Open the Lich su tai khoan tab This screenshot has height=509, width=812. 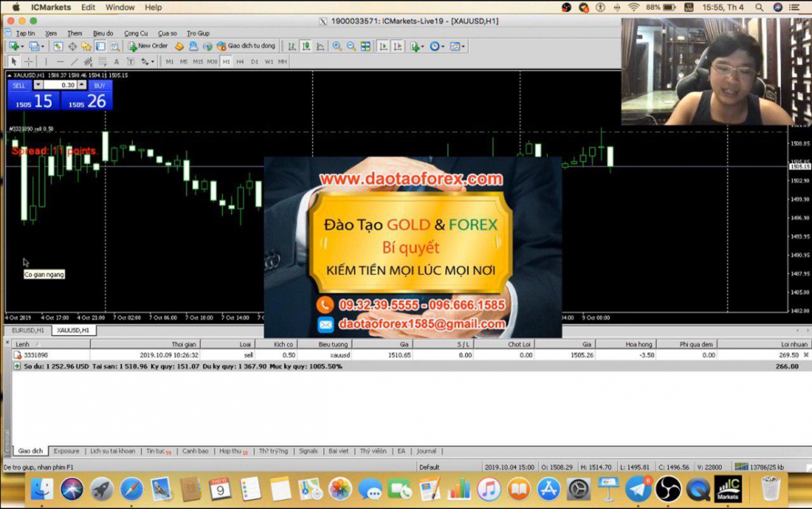(x=112, y=451)
